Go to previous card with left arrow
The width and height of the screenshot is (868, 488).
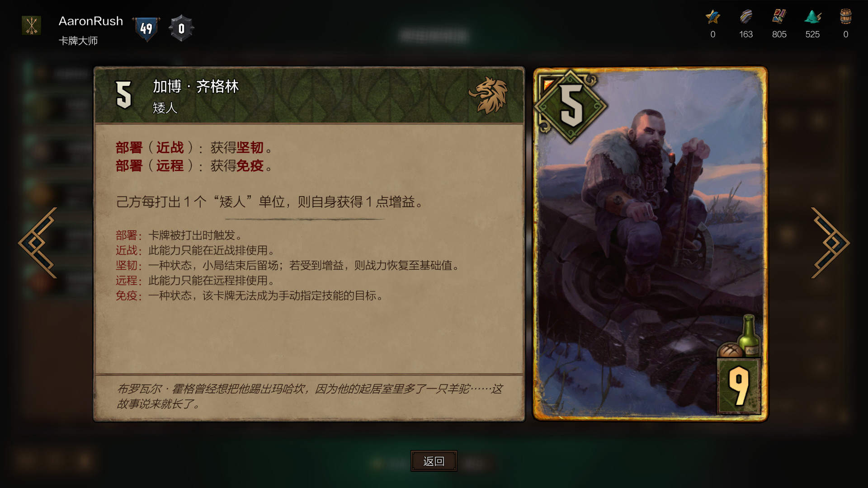(x=38, y=243)
